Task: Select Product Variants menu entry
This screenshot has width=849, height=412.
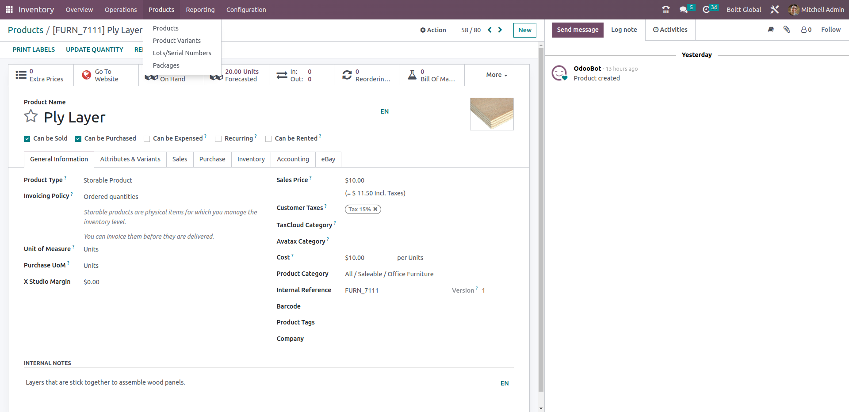Action: tap(177, 41)
